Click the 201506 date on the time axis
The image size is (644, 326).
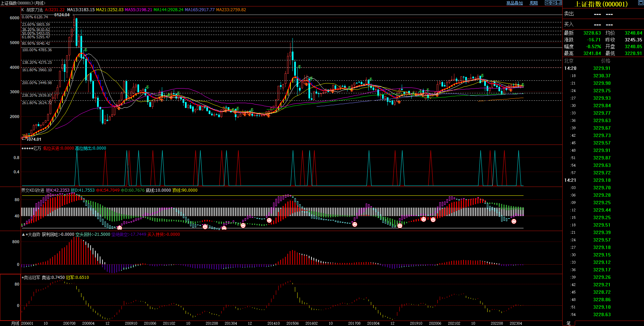click(292, 323)
